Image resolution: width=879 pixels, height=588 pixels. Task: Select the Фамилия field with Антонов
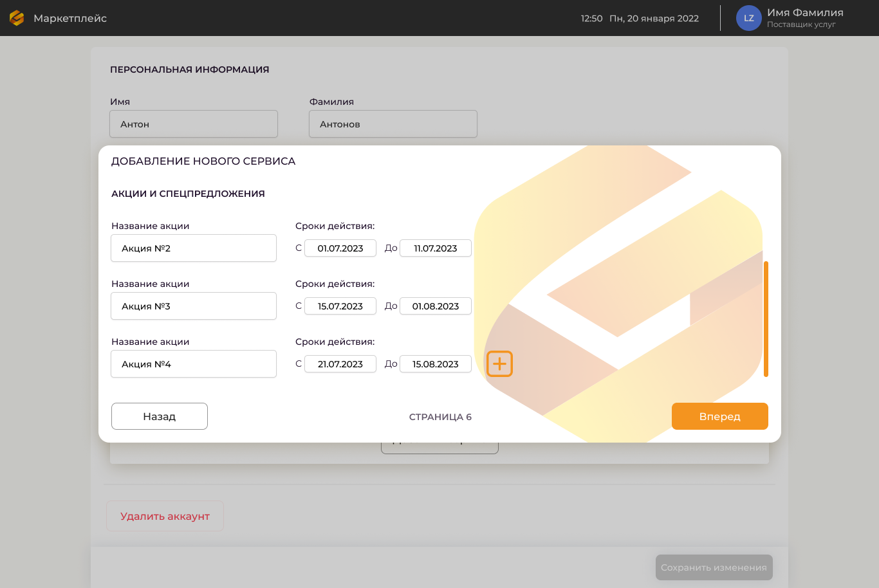pos(393,124)
